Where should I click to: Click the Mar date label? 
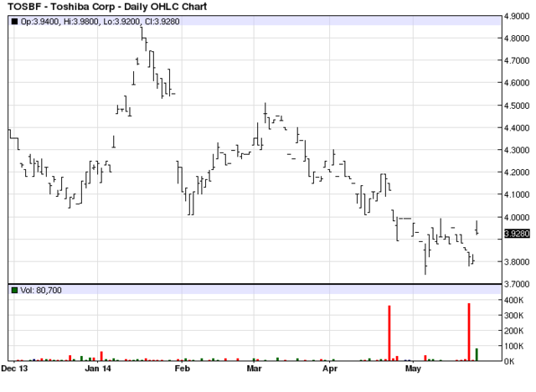[x=254, y=369]
